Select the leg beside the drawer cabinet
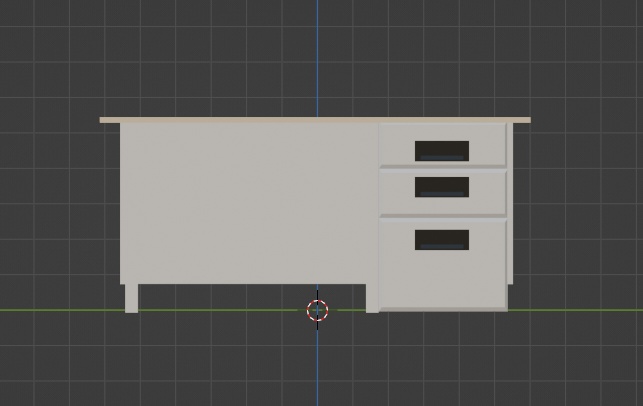Image resolution: width=643 pixels, height=406 pixels. pyautogui.click(x=372, y=298)
